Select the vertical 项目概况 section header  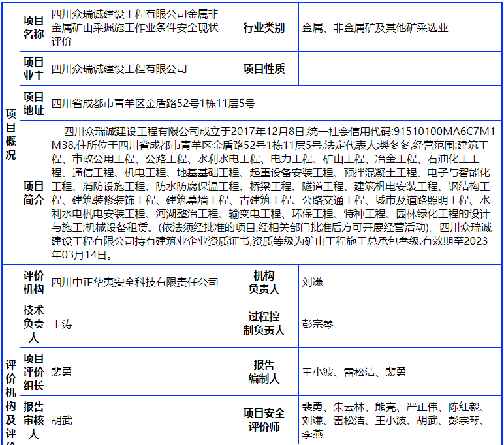[x=11, y=134]
